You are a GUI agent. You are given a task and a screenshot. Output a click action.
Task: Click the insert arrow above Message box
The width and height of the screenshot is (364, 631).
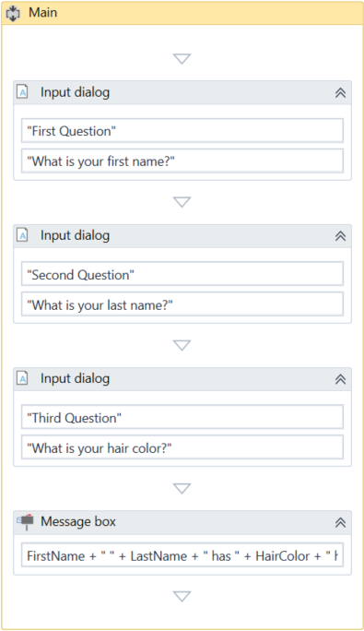[x=182, y=489]
